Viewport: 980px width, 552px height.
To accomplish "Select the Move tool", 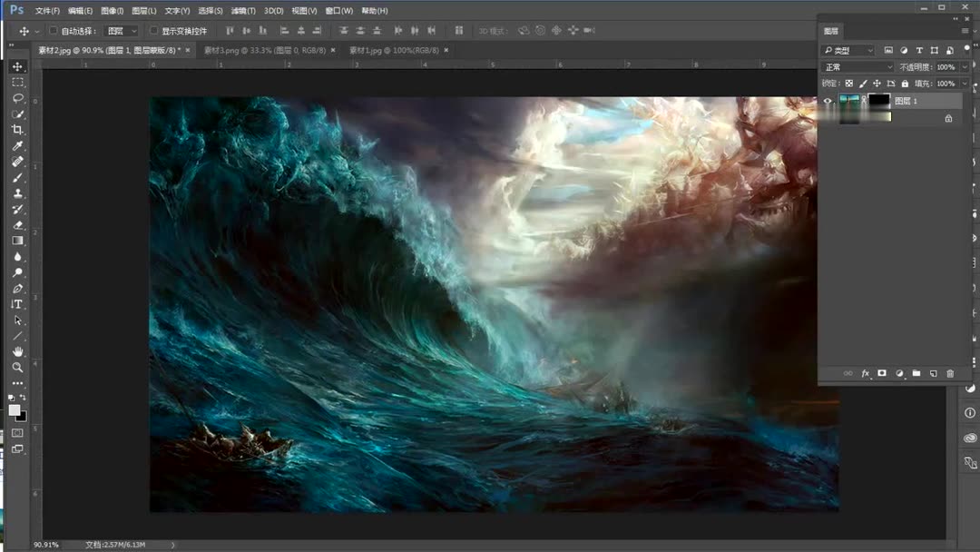I will pos(18,66).
